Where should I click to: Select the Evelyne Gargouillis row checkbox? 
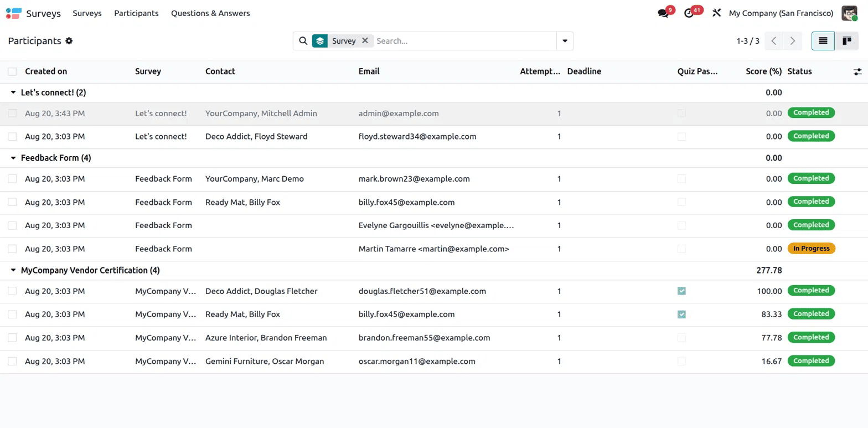click(12, 225)
